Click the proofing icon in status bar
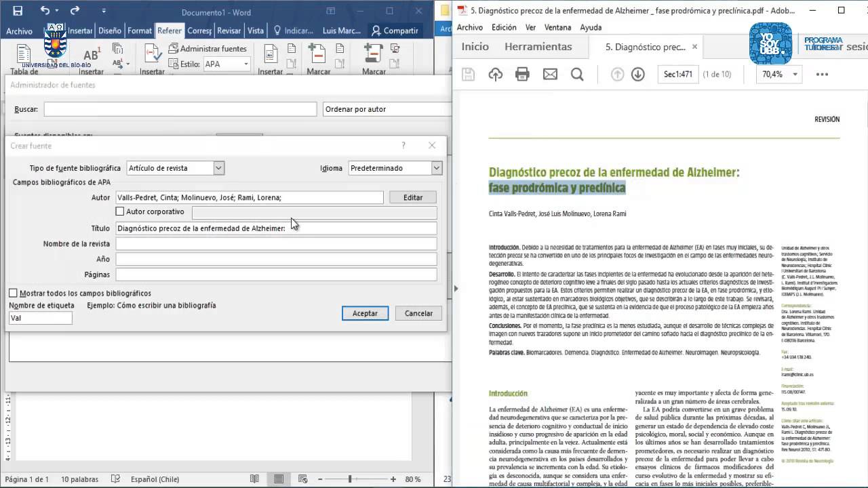The image size is (868, 488). [x=115, y=479]
